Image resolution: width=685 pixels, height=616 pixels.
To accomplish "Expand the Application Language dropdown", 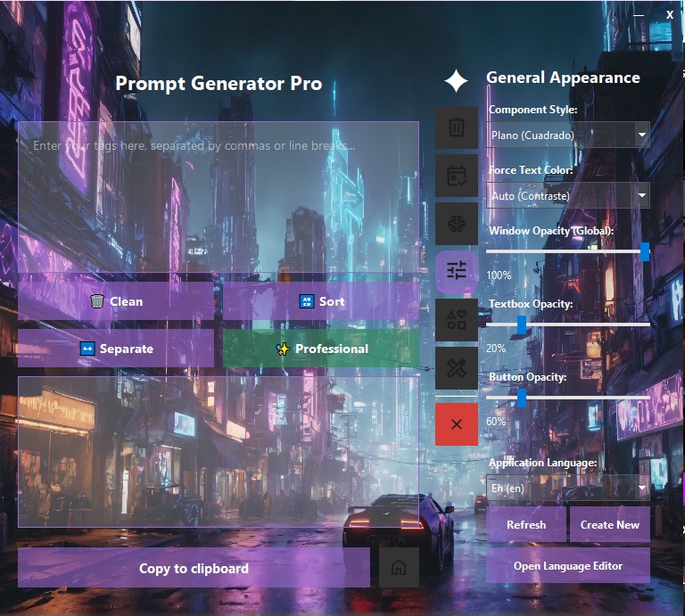I will click(x=568, y=488).
